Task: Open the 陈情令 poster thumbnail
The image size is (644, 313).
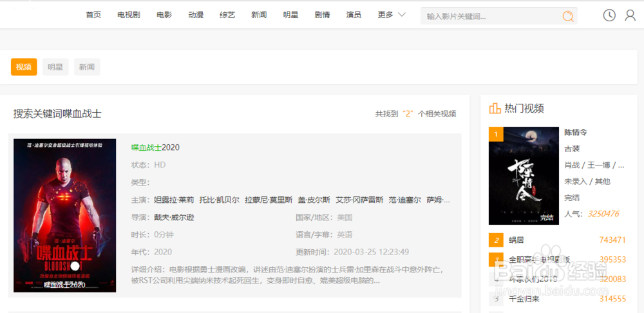Action: (x=524, y=176)
